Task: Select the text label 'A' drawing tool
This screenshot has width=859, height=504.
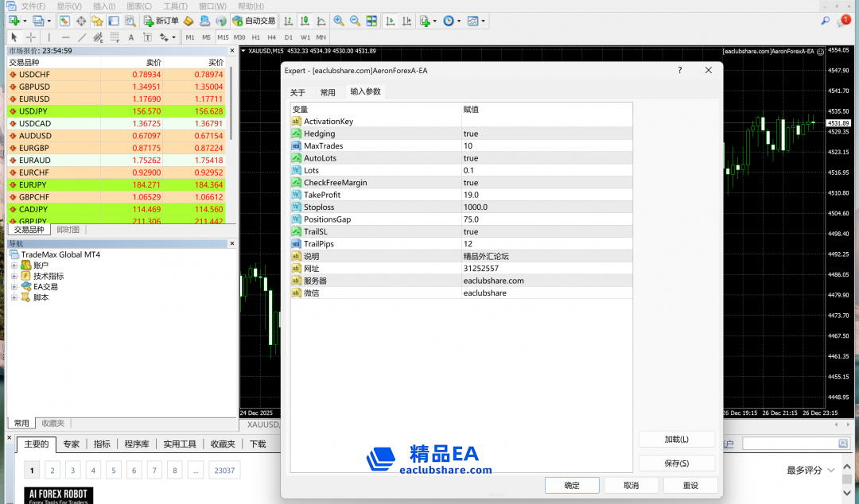Action: [131, 37]
